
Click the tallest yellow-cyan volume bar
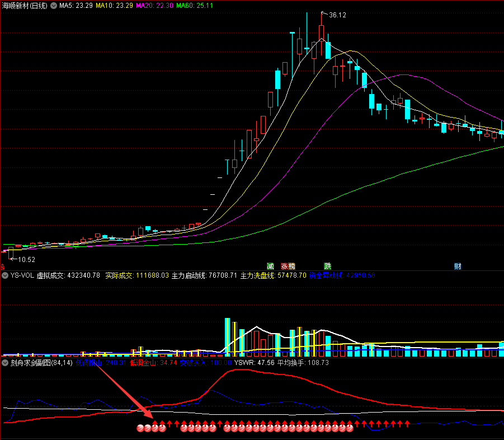[227, 337]
